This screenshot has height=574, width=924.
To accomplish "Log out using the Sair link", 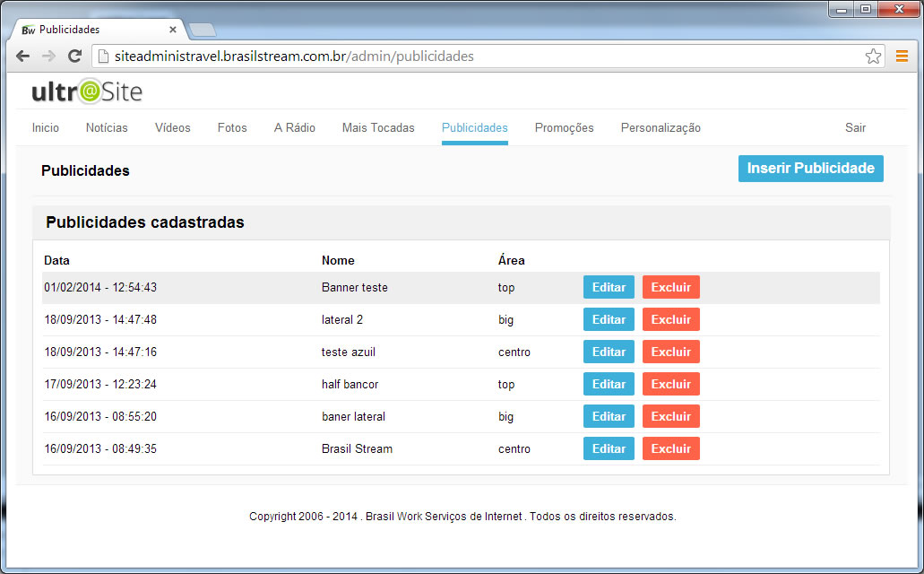I will point(855,127).
